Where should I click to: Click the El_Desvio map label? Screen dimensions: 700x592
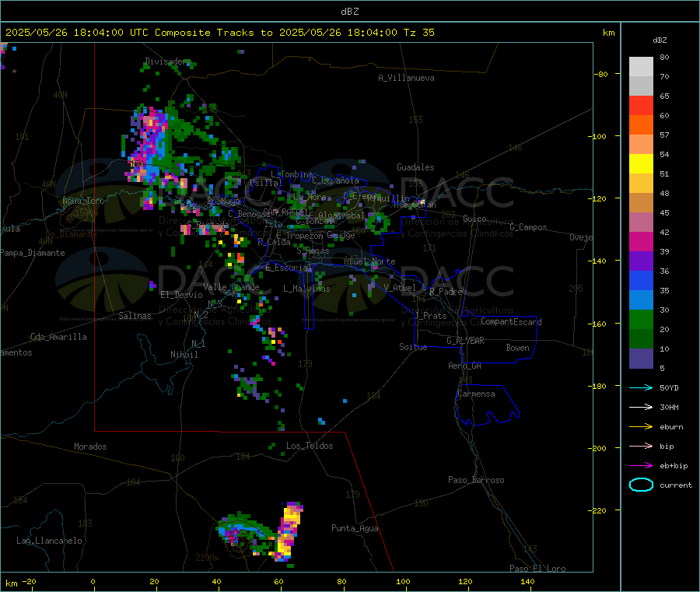click(x=181, y=295)
